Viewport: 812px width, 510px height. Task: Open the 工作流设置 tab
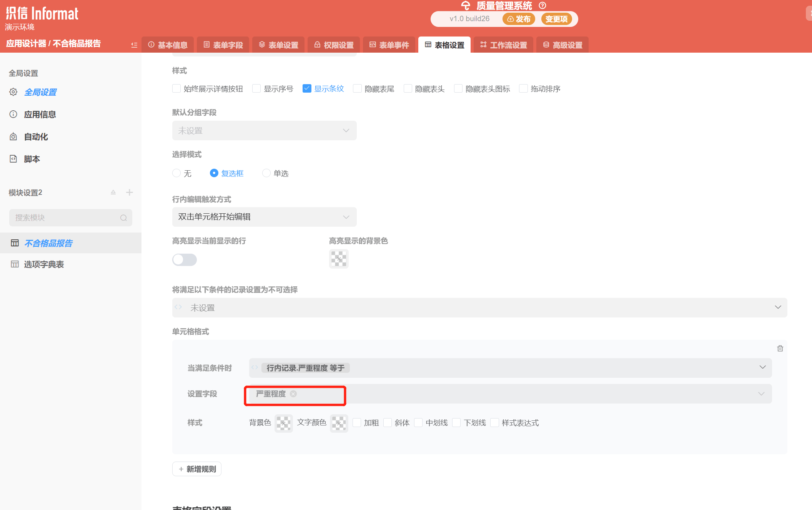coord(503,45)
